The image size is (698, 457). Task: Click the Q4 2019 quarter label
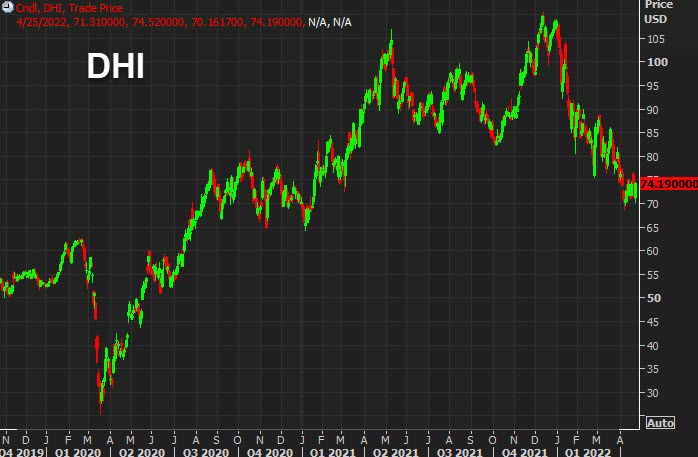pos(22,453)
